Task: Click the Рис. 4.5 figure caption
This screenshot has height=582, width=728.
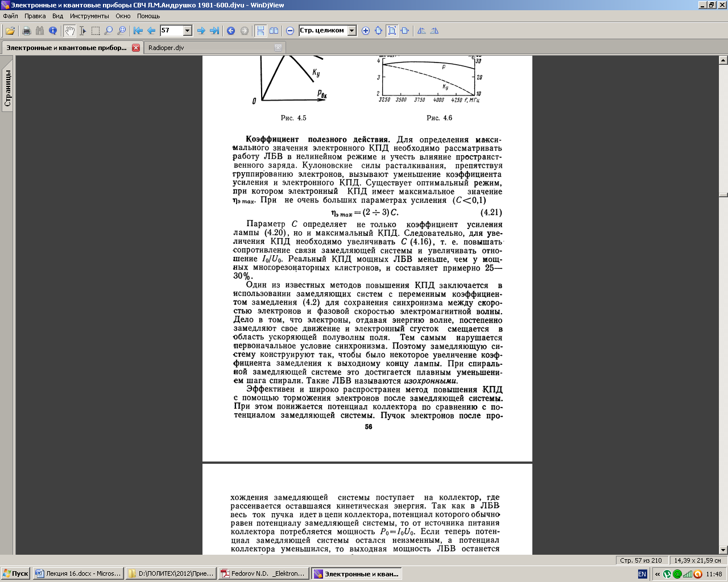Action: tap(293, 118)
